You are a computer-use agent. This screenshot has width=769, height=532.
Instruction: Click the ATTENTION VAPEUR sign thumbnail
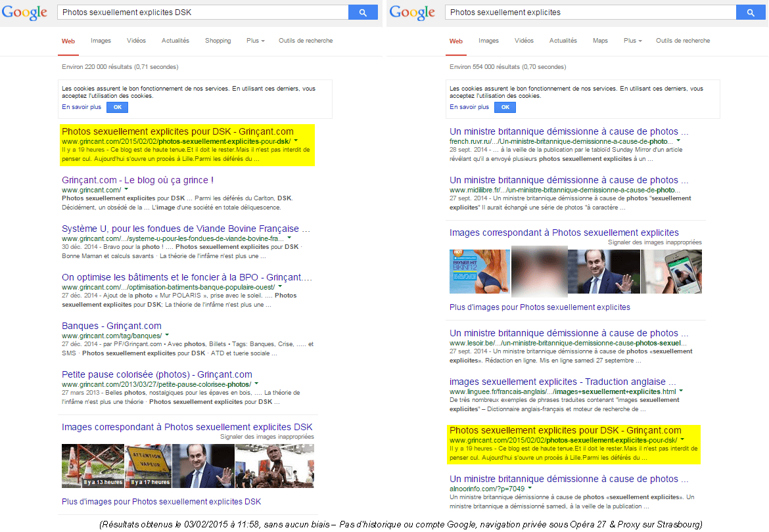(147, 466)
